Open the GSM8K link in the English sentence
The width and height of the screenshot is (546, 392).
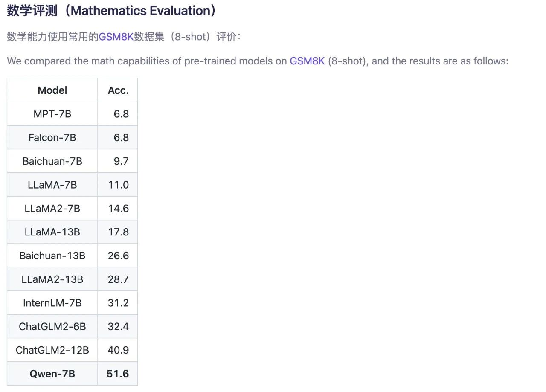[307, 61]
